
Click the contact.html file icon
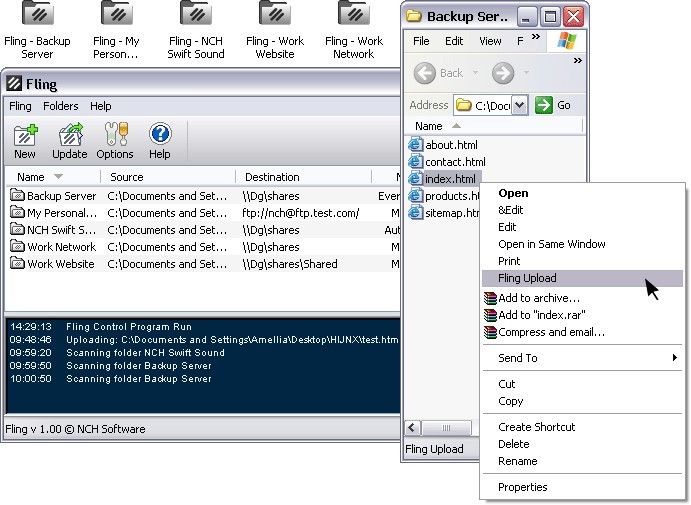pyautogui.click(x=415, y=161)
